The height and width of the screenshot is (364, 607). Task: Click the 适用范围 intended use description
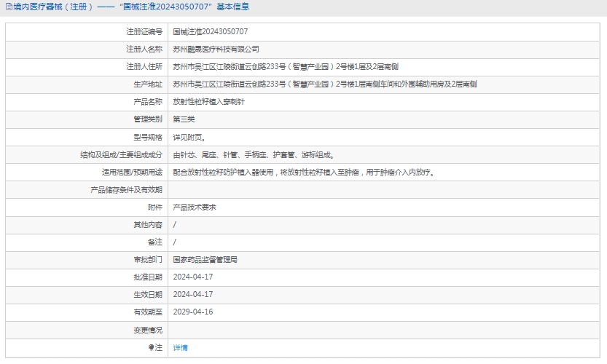point(305,173)
